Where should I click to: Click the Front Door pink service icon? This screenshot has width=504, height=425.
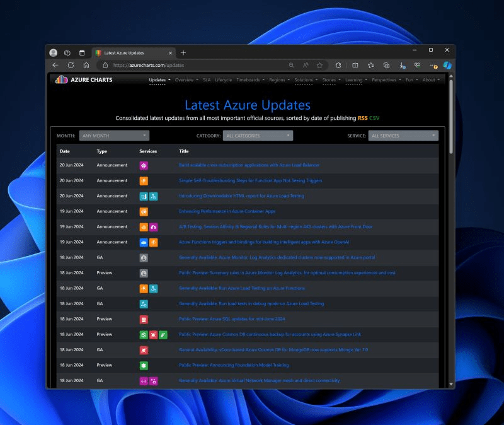154,227
